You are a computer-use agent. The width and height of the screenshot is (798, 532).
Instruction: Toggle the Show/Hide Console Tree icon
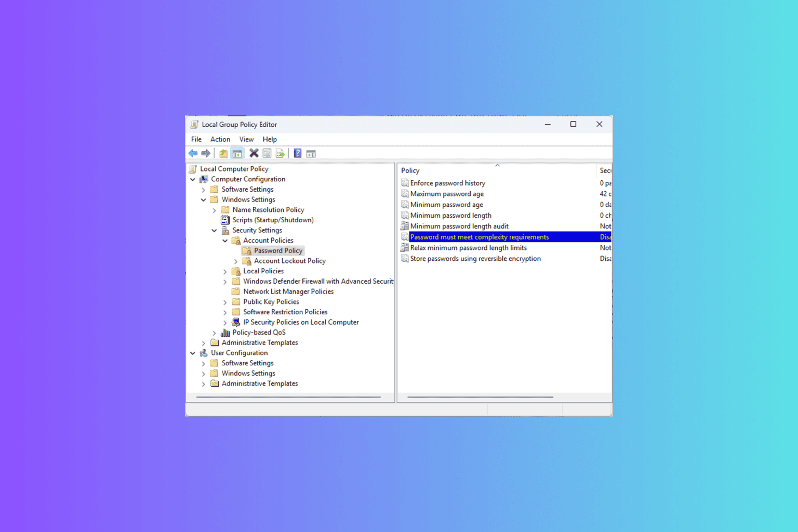(237, 153)
